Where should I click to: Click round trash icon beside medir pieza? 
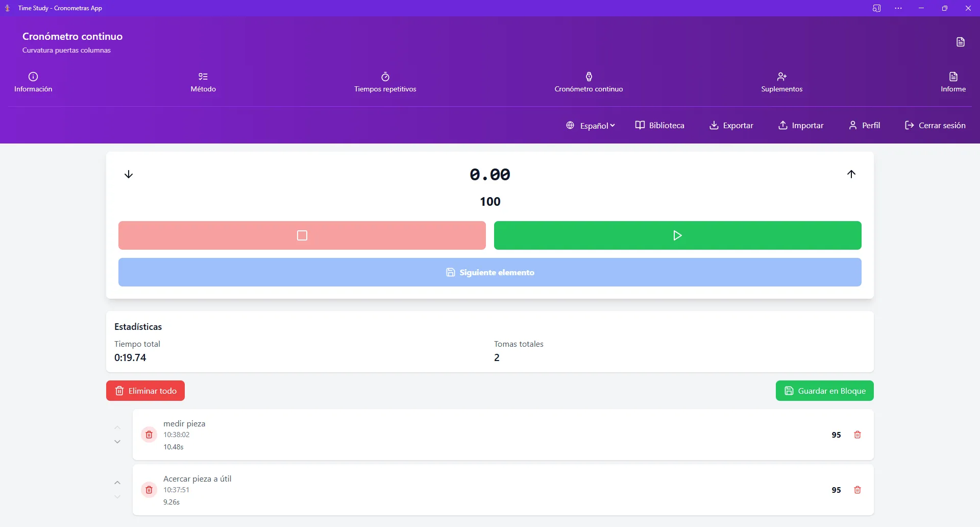click(149, 435)
